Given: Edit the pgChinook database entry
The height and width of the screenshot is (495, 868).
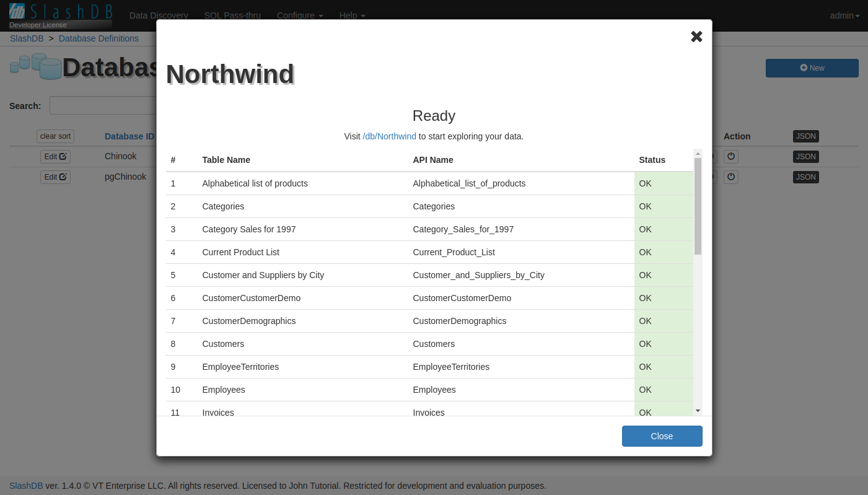Looking at the screenshot, I should coord(55,177).
